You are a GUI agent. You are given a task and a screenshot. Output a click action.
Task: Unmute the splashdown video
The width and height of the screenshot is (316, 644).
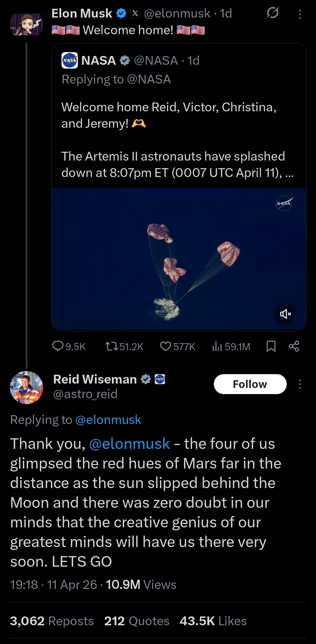click(x=285, y=314)
